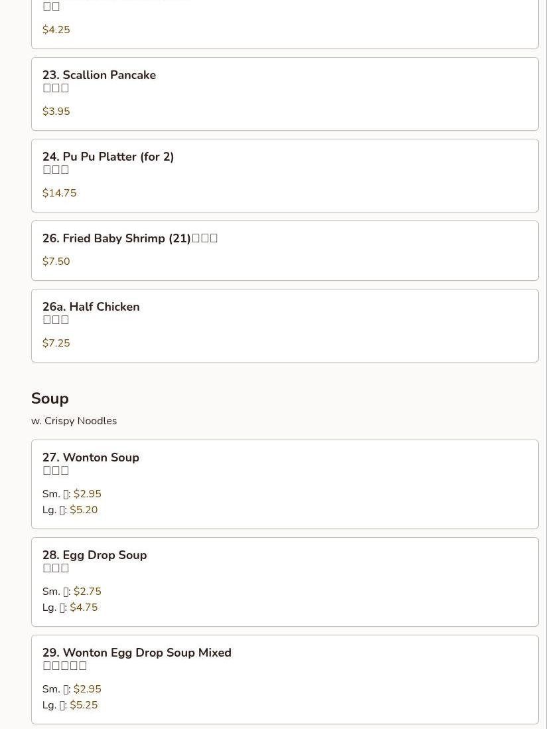Click the $7.50 Fried Baby Shrimp price
The height and width of the screenshot is (729, 560).
[x=56, y=262]
